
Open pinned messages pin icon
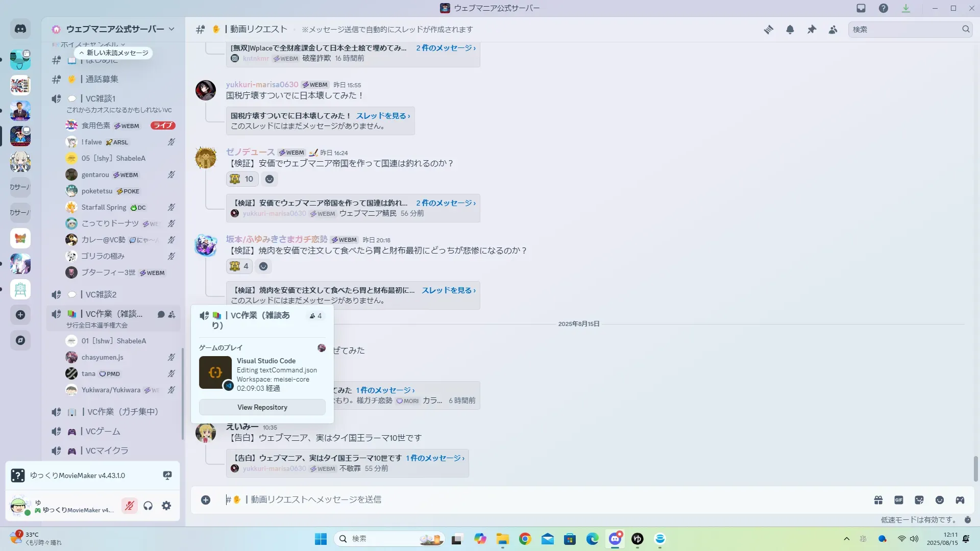coord(812,30)
